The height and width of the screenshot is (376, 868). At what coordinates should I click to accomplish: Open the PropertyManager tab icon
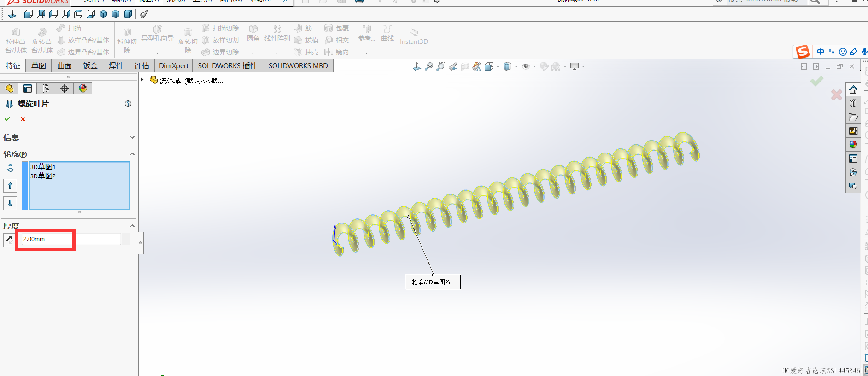click(28, 88)
